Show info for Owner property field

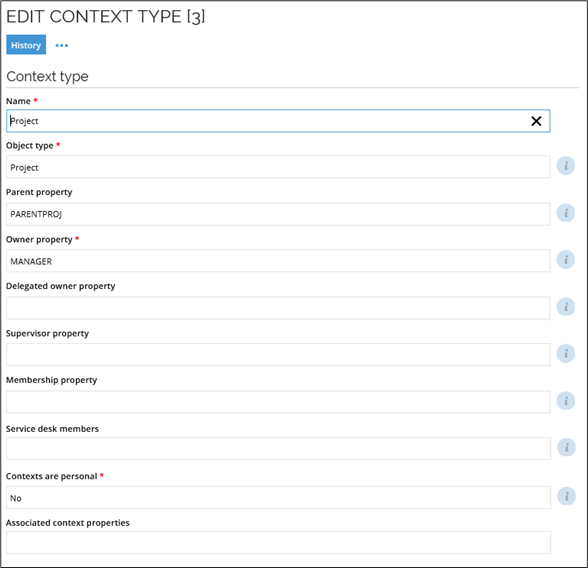(566, 259)
